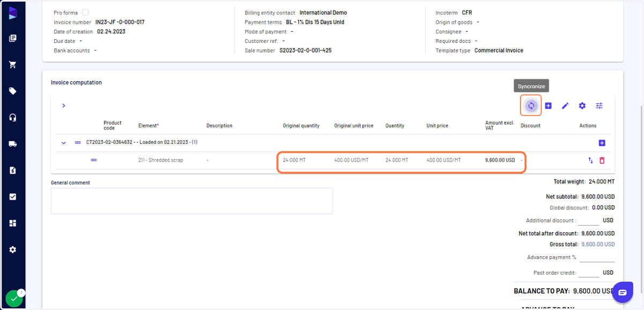Click the Advance payment % input field
This screenshot has width=644, height=310.
coord(597,257)
